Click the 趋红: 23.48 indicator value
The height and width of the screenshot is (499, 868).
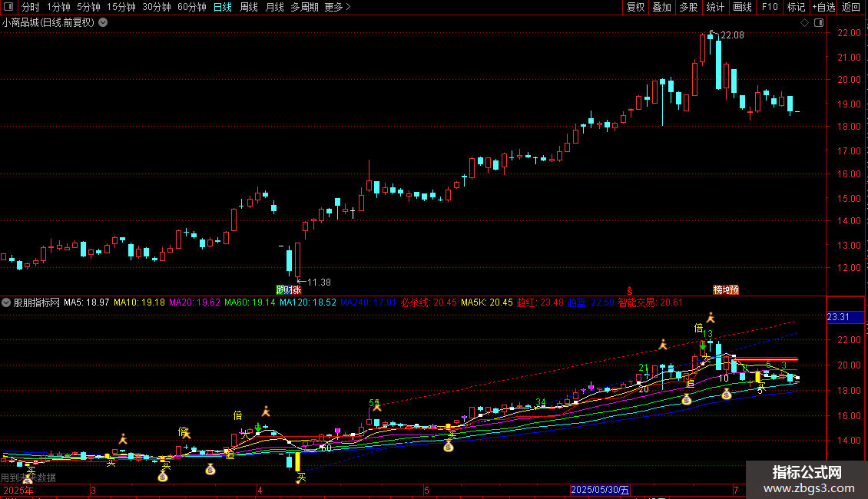[x=540, y=302]
